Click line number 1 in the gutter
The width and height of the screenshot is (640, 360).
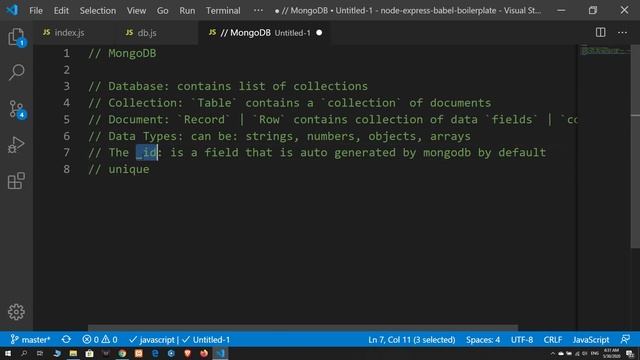(67, 53)
